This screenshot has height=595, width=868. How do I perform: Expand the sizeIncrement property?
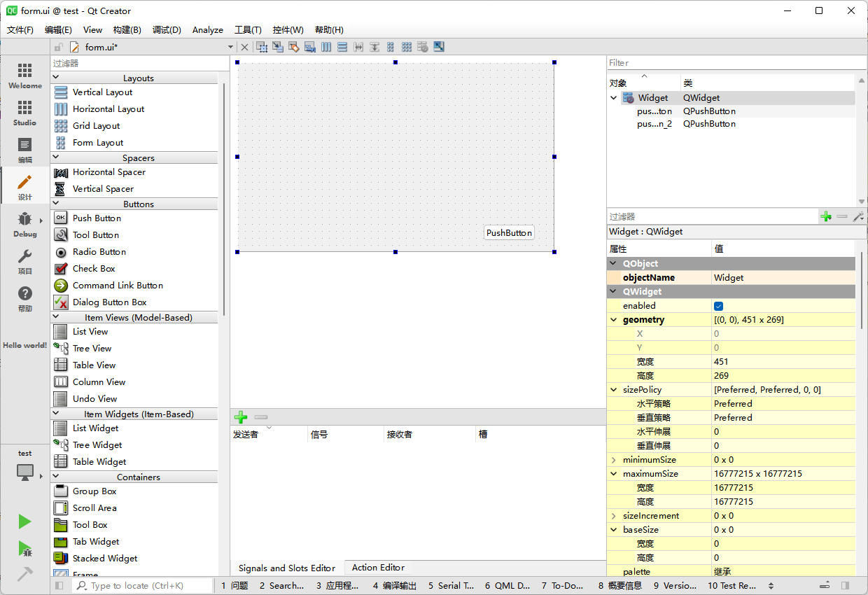click(614, 516)
